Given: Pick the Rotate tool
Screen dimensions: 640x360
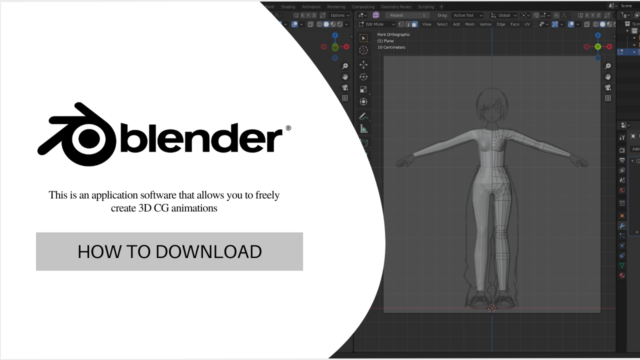Looking at the screenshot, I should (363, 77).
